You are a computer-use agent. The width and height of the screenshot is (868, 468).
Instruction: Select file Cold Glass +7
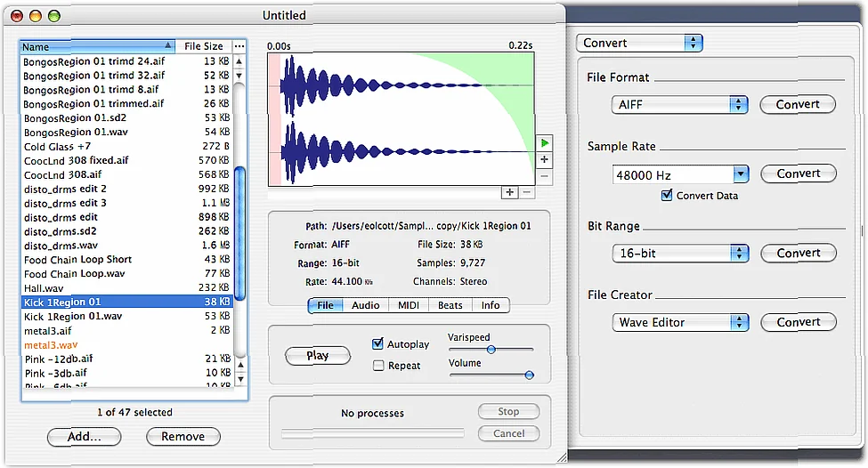click(x=126, y=147)
